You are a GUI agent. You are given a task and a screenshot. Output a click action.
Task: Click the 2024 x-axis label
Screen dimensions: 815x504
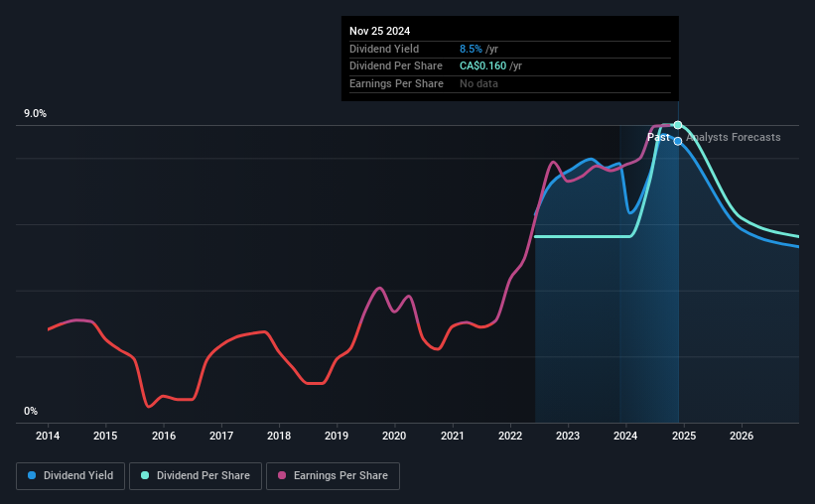click(x=625, y=436)
